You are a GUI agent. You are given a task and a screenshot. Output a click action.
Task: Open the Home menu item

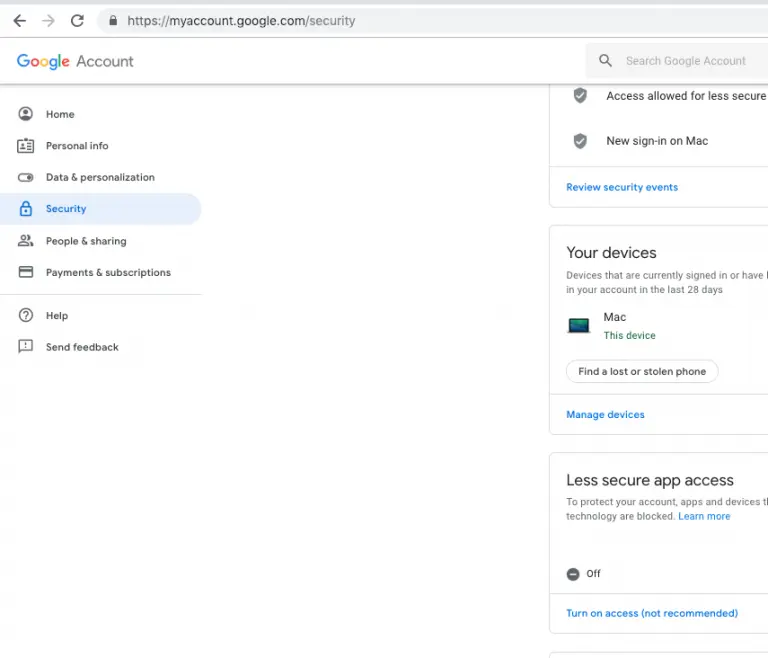(60, 114)
